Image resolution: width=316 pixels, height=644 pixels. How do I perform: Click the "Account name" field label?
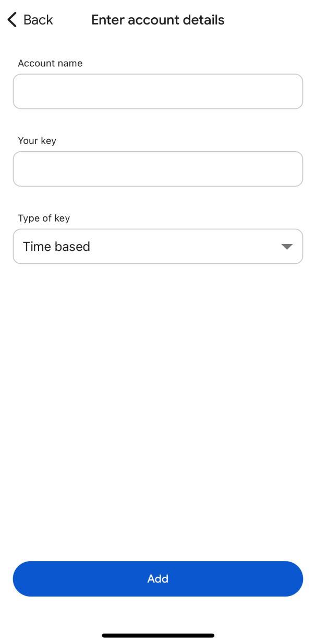50,63
